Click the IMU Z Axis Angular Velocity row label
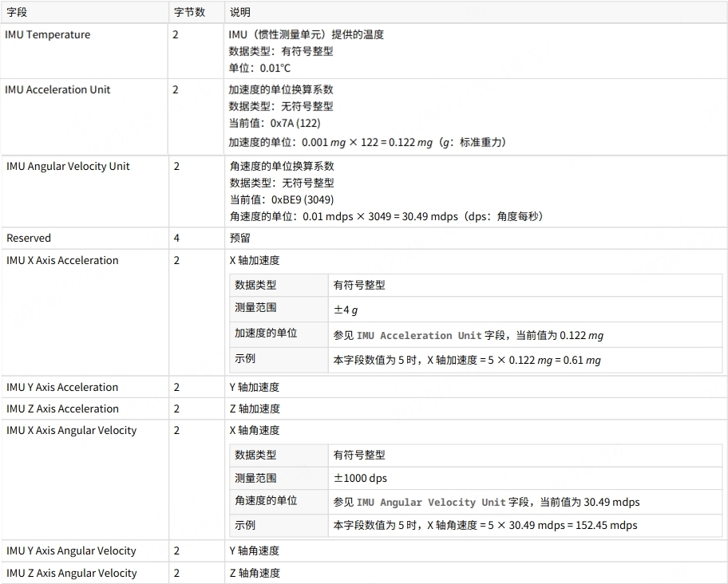728x584 pixels. (71, 574)
